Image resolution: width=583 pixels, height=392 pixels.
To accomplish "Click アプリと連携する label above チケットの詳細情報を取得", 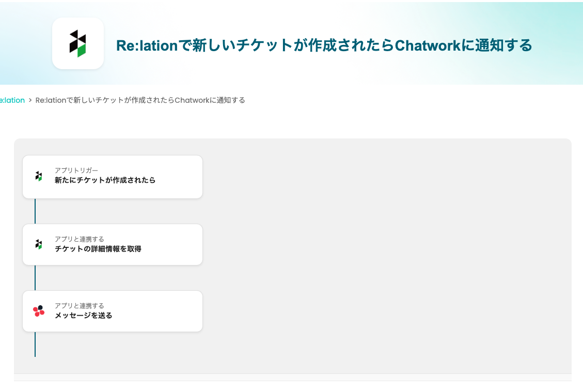I will point(80,239).
